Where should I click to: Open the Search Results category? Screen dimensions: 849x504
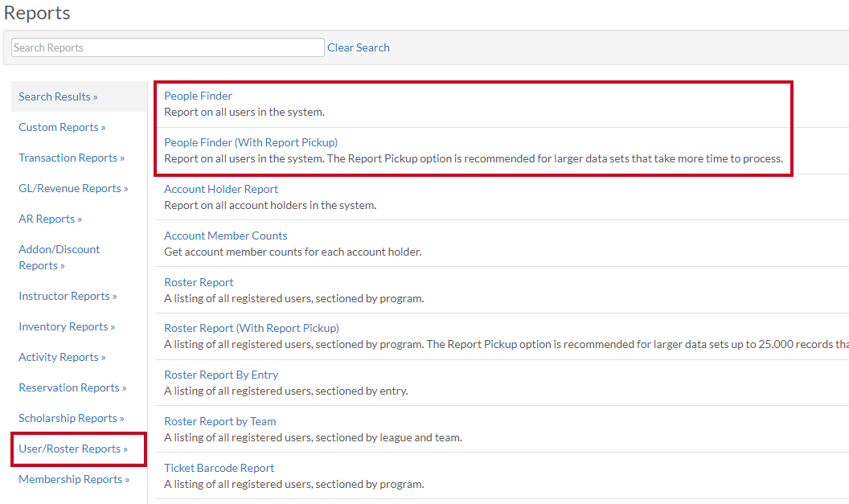click(58, 97)
